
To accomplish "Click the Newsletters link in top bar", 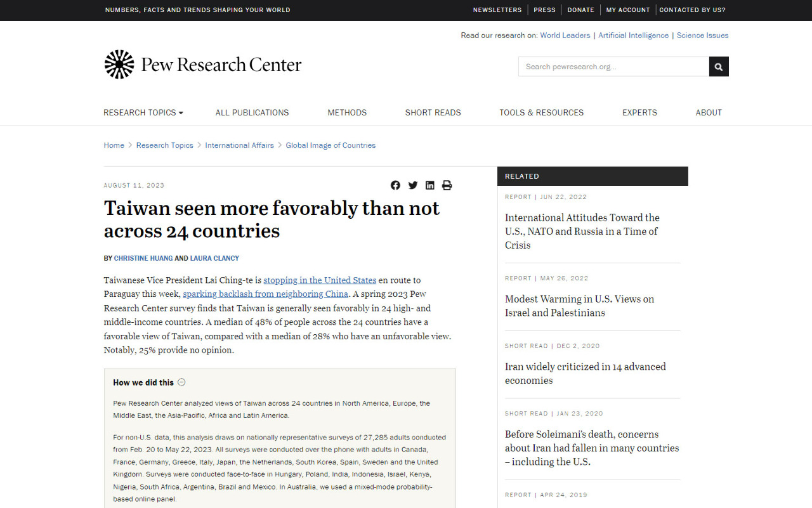I will coord(497,10).
